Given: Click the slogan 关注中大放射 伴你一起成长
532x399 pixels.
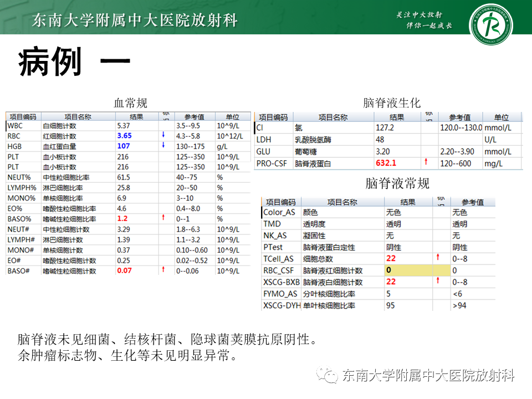Looking at the screenshot, I should (x=424, y=20).
